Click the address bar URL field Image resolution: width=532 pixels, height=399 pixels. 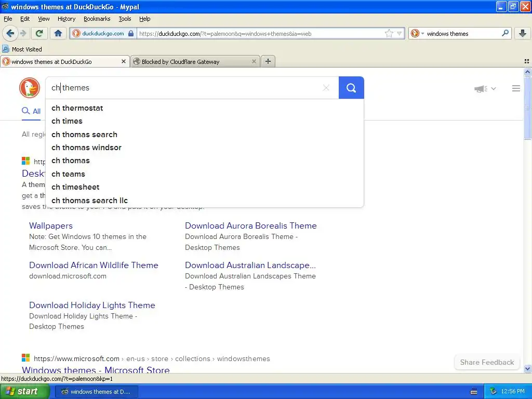coord(260,33)
